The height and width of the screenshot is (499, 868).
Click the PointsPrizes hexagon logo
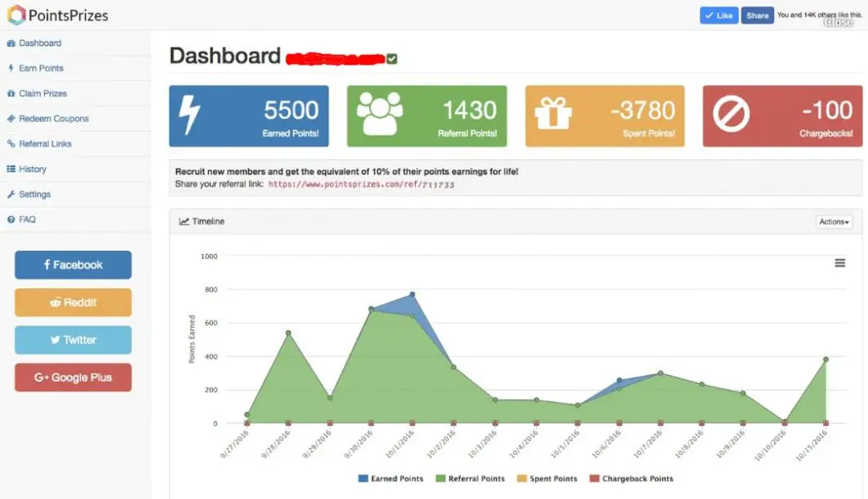point(16,15)
